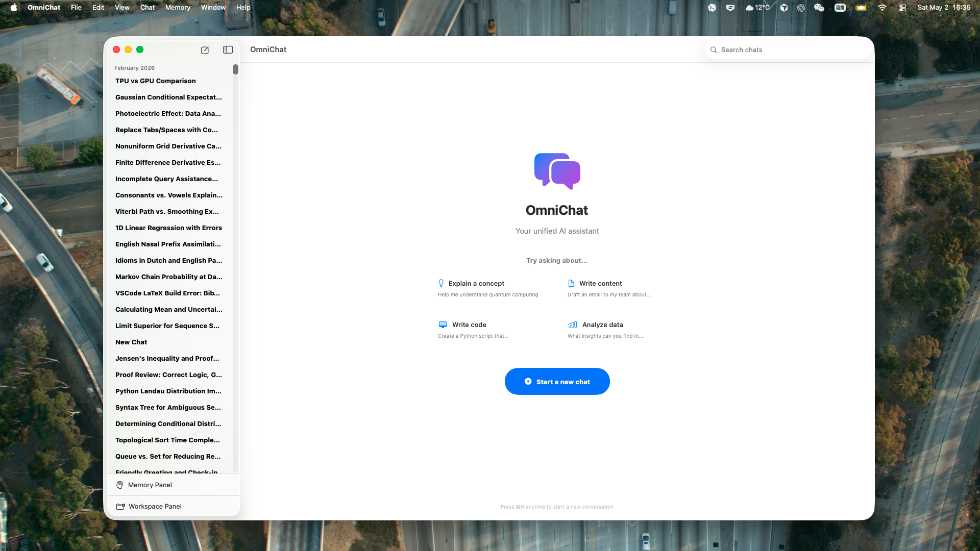Open the Calculating Mean and Uncertai... chat
Viewport: 980px width, 551px height.
click(x=170, y=310)
